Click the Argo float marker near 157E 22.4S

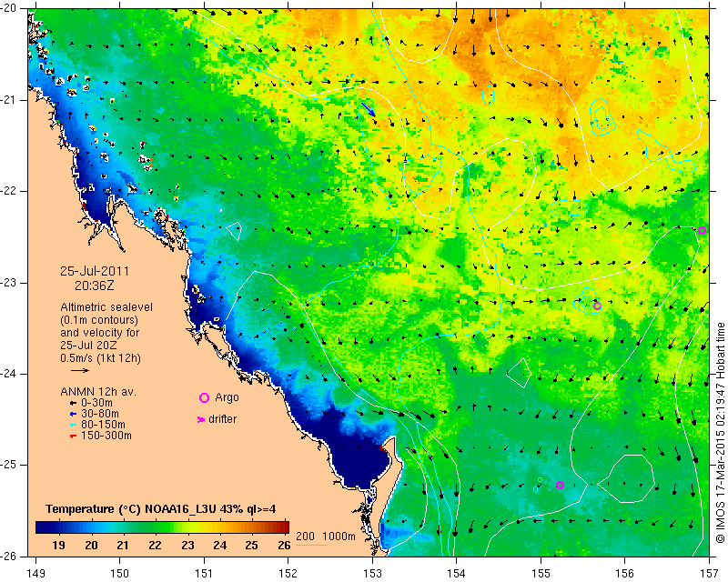(702, 230)
